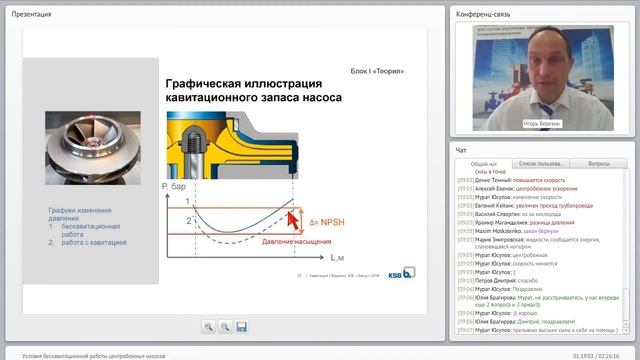Click the webinar title at the bottom bar
The width and height of the screenshot is (640, 360).
(93, 356)
